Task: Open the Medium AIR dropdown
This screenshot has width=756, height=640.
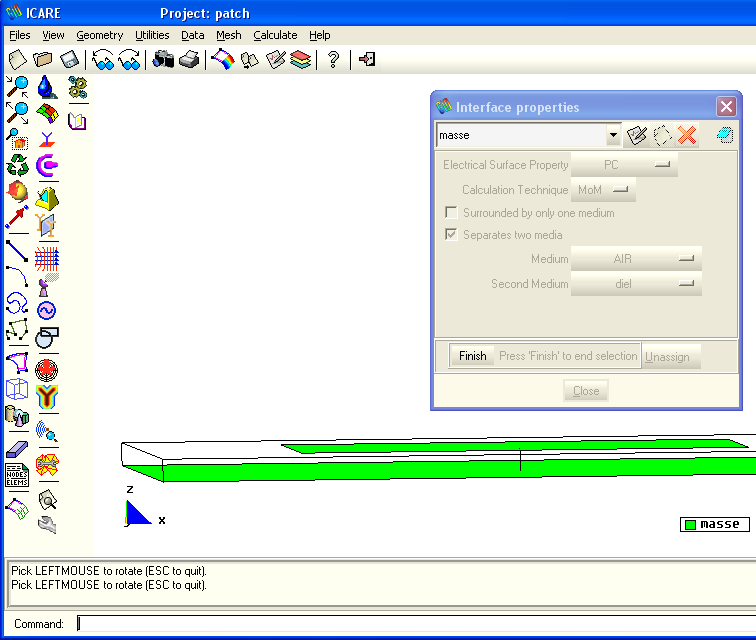Action: 636,259
